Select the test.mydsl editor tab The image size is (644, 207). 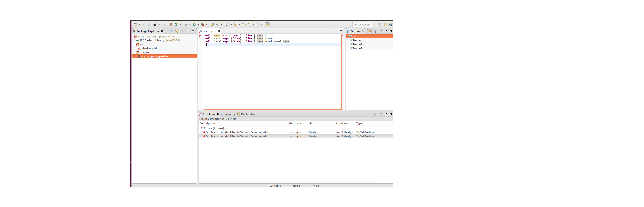tap(209, 31)
